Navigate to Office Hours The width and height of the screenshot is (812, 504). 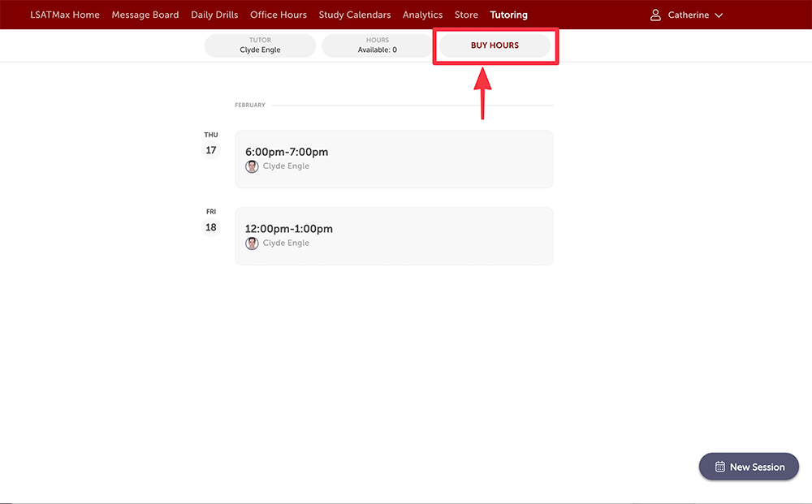pyautogui.click(x=278, y=15)
